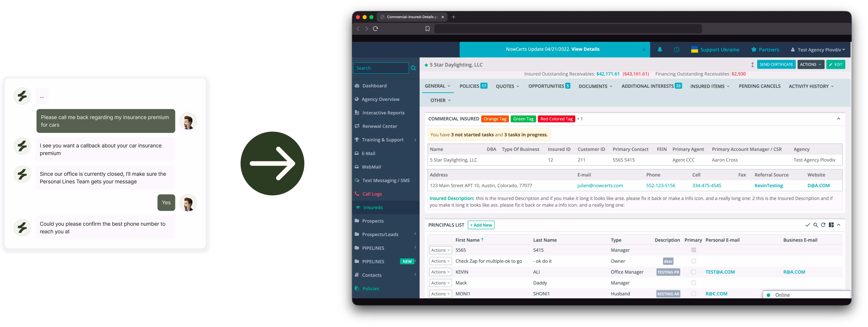Viewport: 868px width, 327px height.
Task: Open the View Details update link
Action: pos(585,49)
